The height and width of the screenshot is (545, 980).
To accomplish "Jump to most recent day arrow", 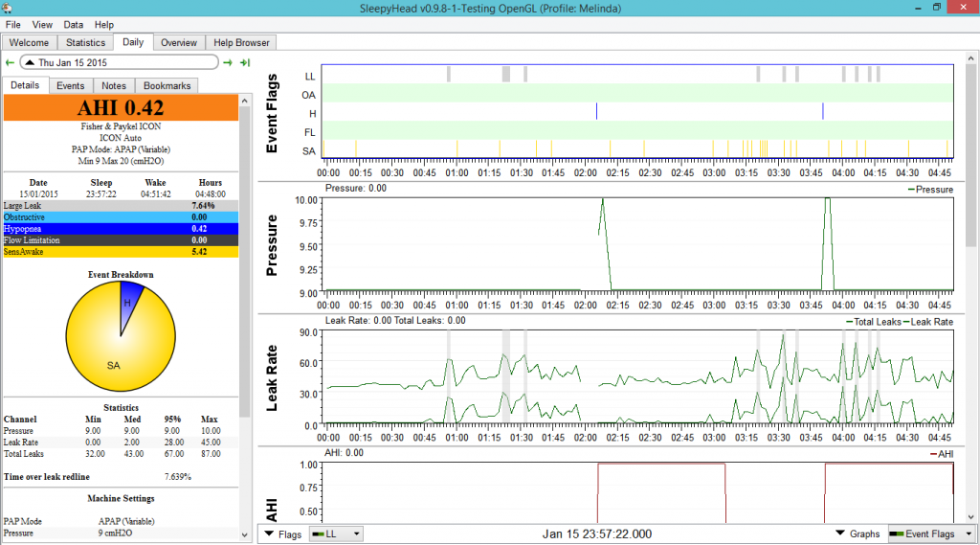I will 245,62.
